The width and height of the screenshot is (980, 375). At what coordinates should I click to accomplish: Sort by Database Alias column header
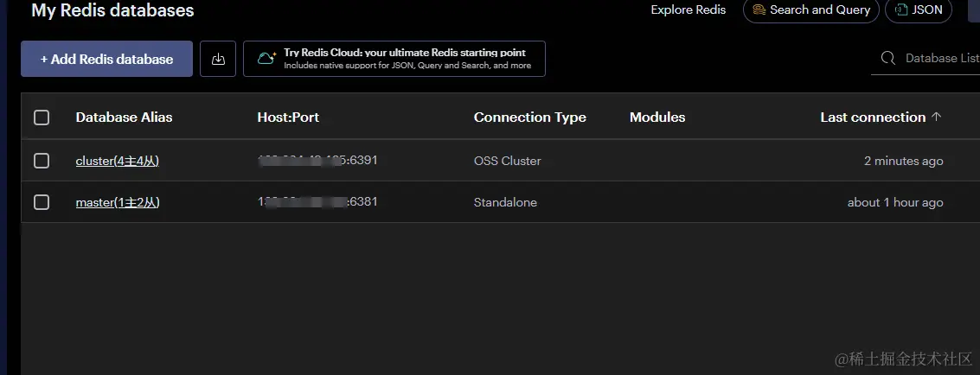pyautogui.click(x=124, y=118)
